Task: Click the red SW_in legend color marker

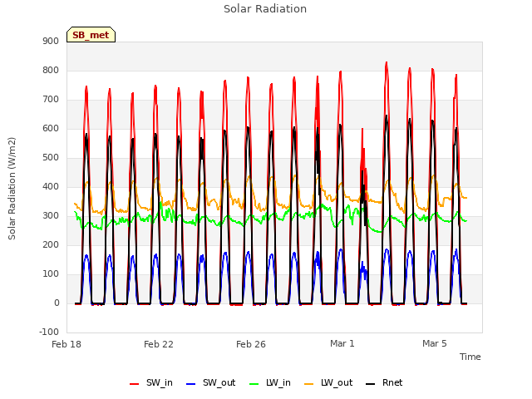Action: (135, 384)
